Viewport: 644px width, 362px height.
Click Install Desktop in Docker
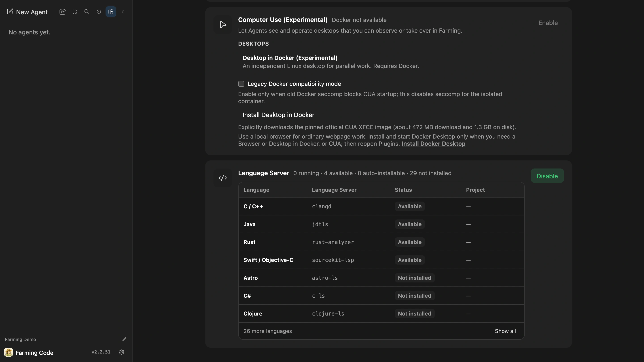tap(278, 115)
